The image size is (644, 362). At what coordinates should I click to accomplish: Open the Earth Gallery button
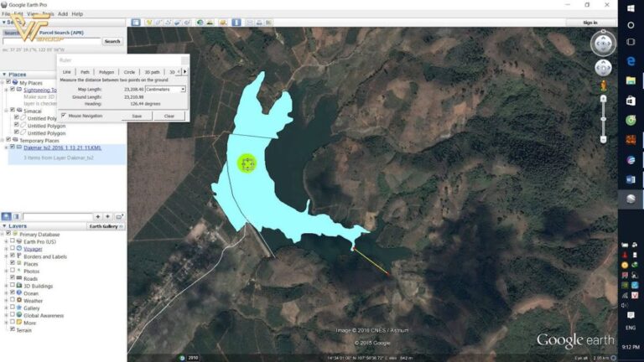(106, 226)
